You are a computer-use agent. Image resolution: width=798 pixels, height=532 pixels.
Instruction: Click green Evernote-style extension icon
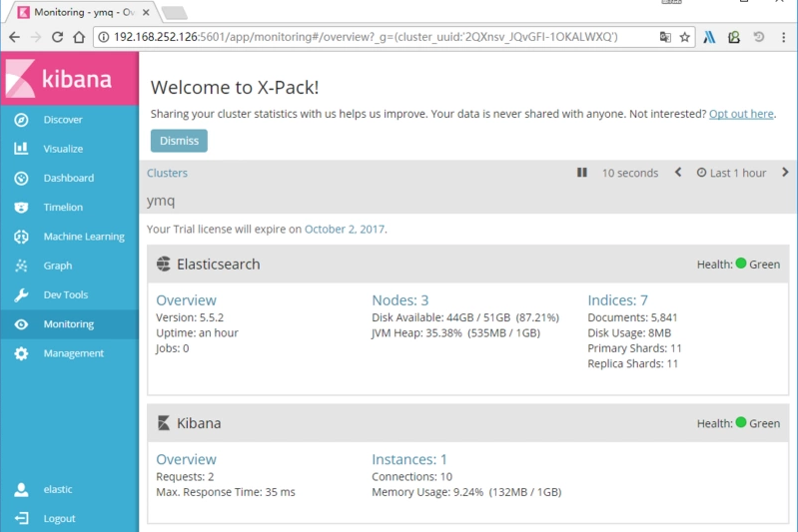point(734,37)
